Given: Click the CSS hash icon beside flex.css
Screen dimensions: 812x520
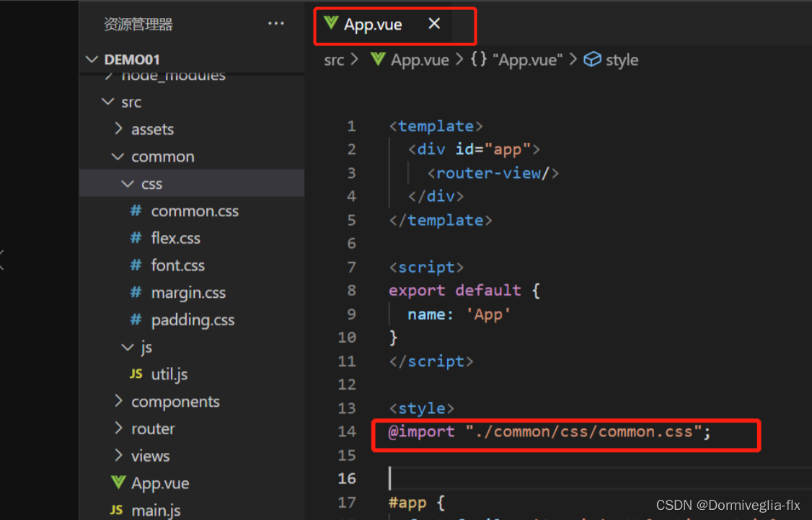Looking at the screenshot, I should tap(136, 238).
